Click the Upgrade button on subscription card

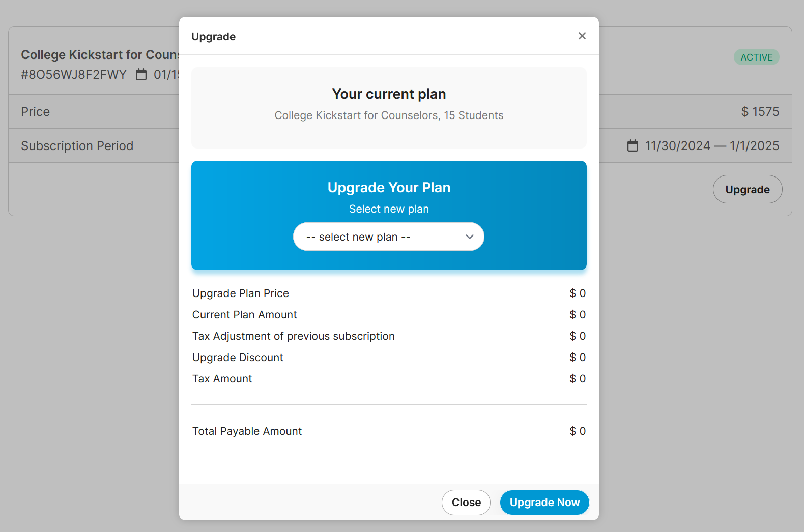pyautogui.click(x=748, y=189)
